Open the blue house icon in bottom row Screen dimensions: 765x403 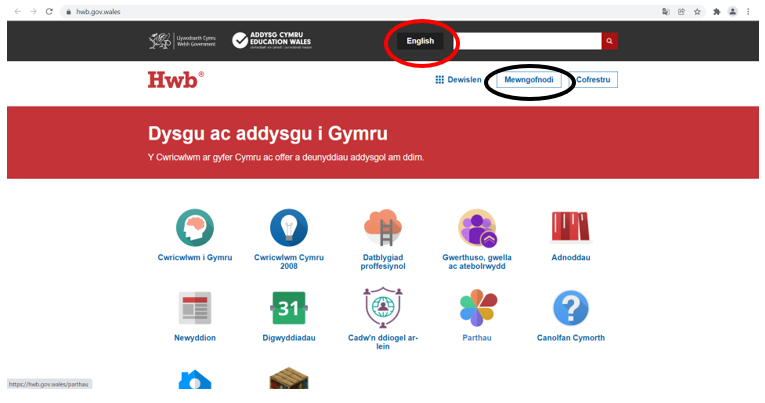[195, 380]
